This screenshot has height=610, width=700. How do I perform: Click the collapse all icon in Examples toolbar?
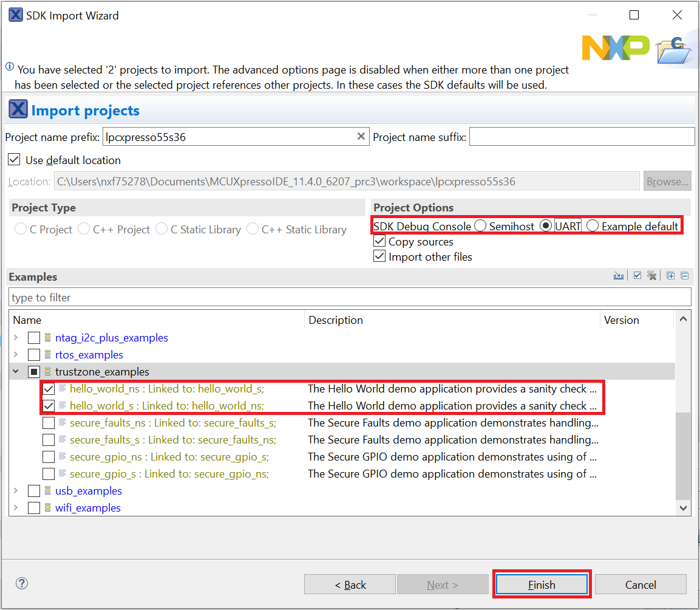[685, 276]
